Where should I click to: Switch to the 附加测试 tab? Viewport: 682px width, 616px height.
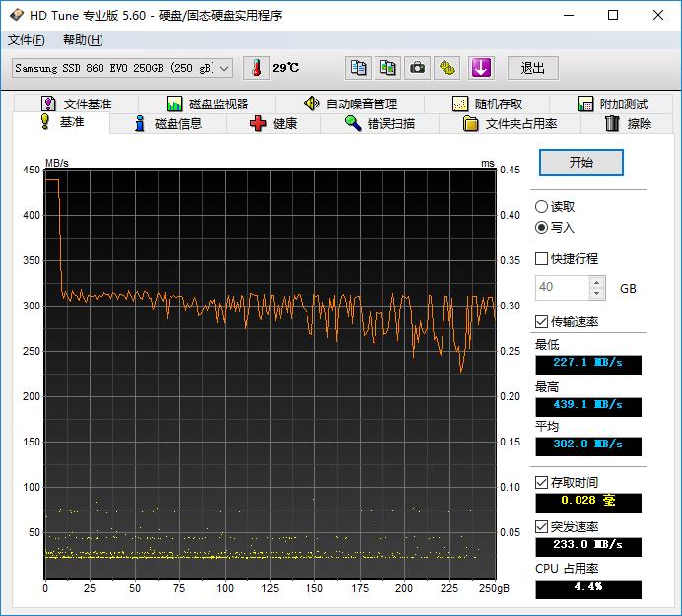point(612,103)
